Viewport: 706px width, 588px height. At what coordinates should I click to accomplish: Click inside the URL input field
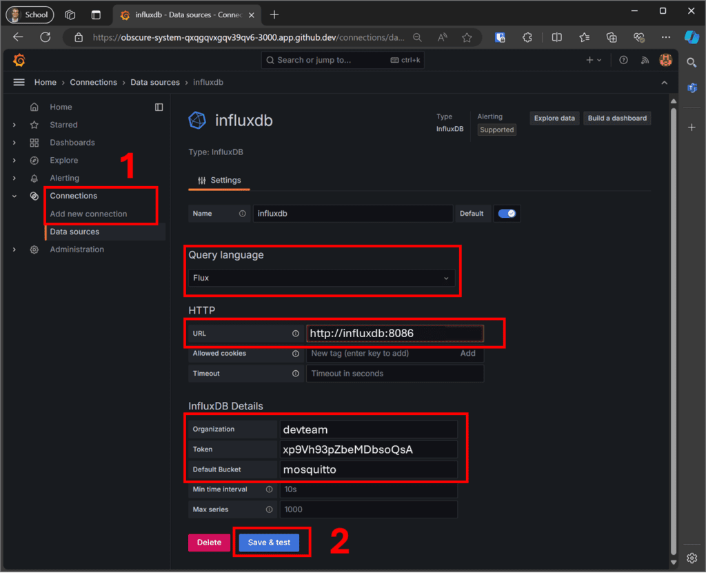pyautogui.click(x=394, y=333)
